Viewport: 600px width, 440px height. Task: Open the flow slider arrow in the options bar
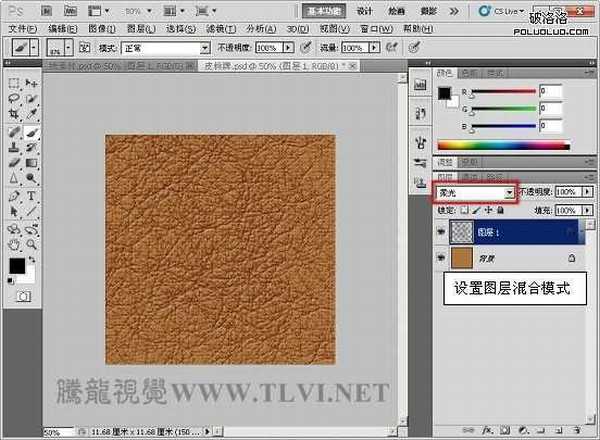point(374,48)
